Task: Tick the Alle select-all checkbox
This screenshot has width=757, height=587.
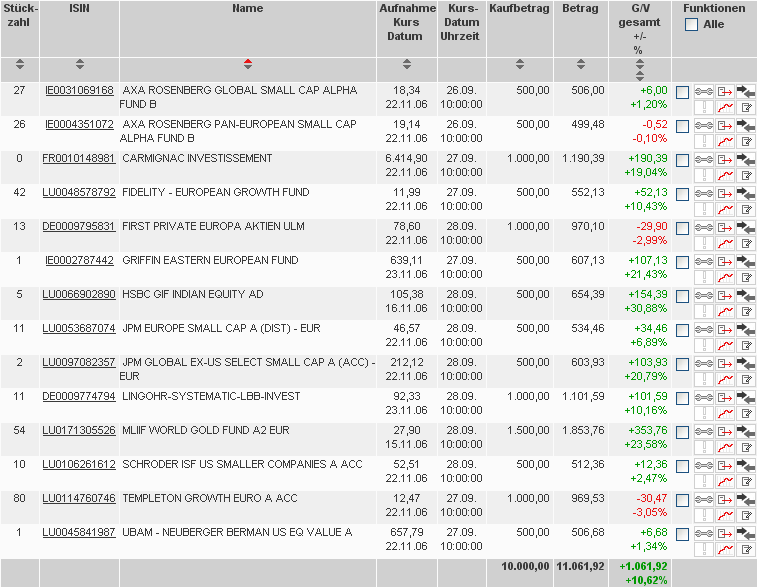Action: point(691,24)
